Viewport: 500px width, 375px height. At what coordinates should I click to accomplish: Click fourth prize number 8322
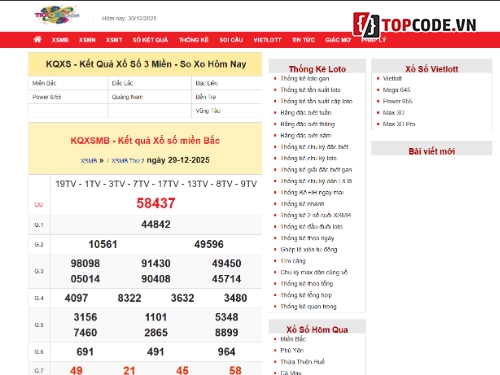(x=129, y=298)
